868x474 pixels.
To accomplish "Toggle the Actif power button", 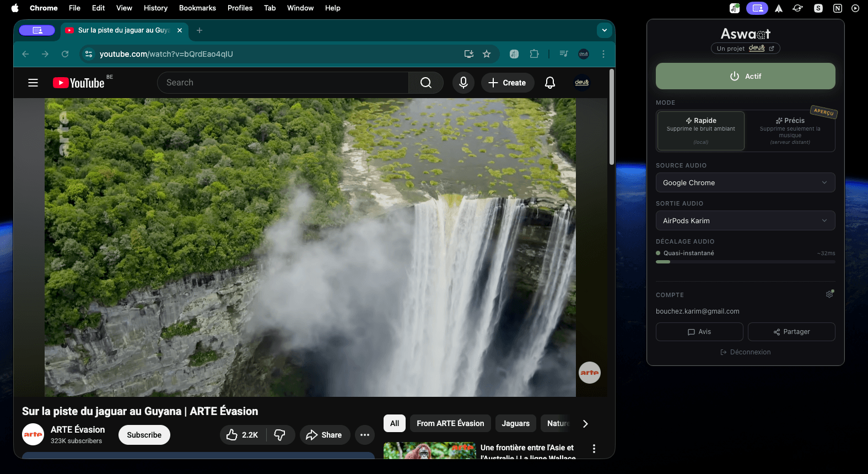I will click(x=746, y=76).
